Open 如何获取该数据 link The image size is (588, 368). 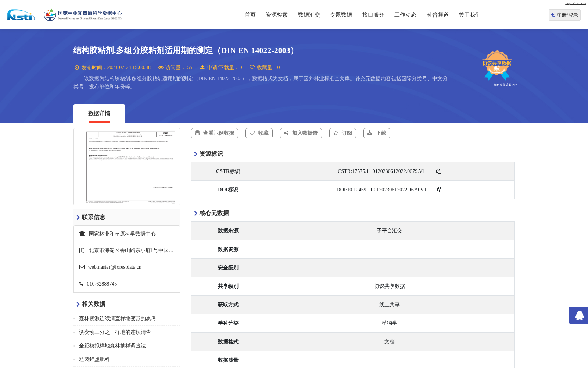[x=505, y=85]
